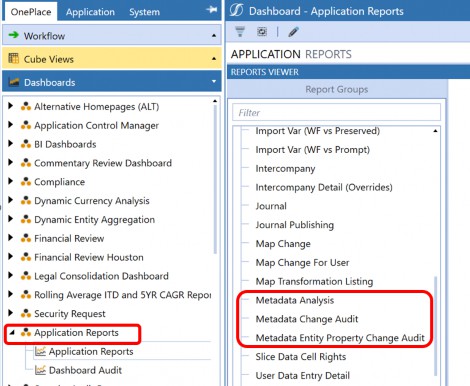Screen dimensions: 470x386
Task: Click the Dynamic Currency Analysis label
Action: click(92, 201)
